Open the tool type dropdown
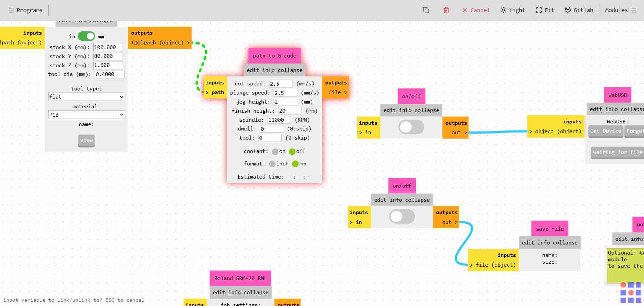 point(87,97)
